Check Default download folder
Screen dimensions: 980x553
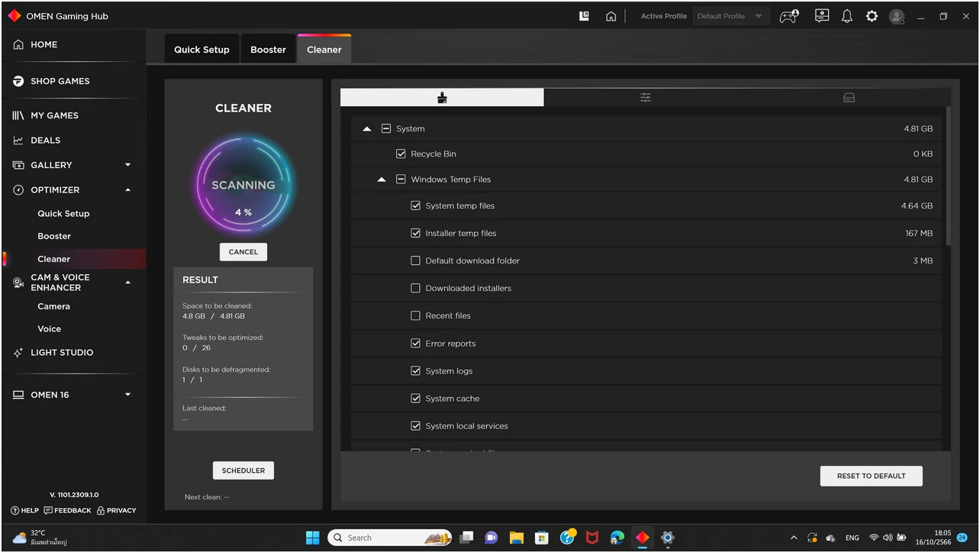[416, 260]
